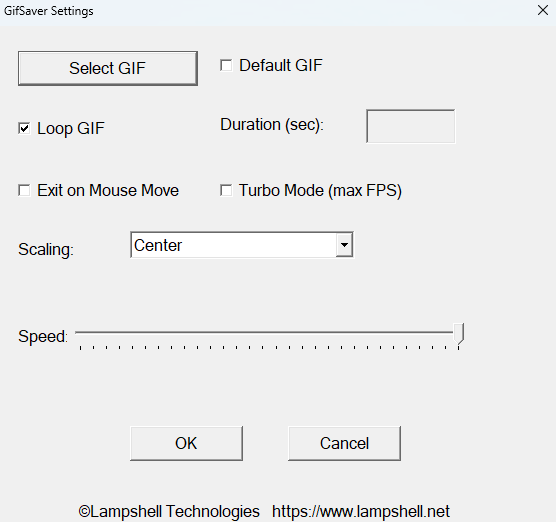
Task: Turn on Turbo Mode (max FPS)
Action: tap(226, 190)
